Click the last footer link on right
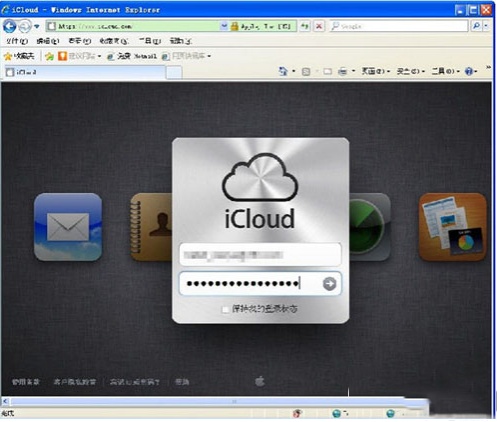The width and height of the screenshot is (497, 422). (x=182, y=382)
